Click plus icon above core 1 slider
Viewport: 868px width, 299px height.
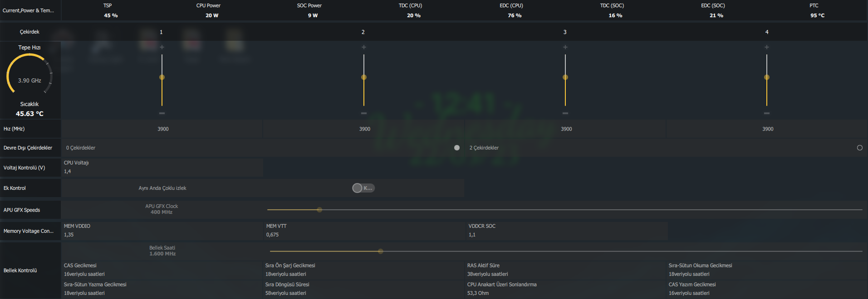pos(162,47)
